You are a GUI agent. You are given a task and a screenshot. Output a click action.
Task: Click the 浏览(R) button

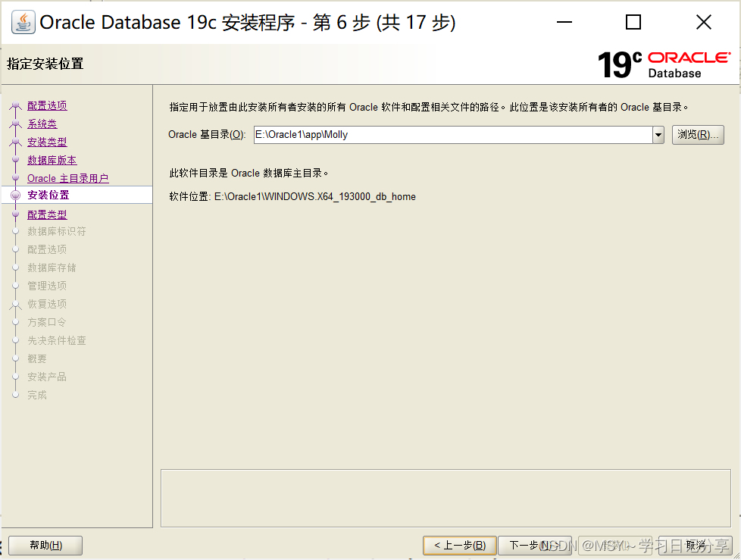pos(697,135)
